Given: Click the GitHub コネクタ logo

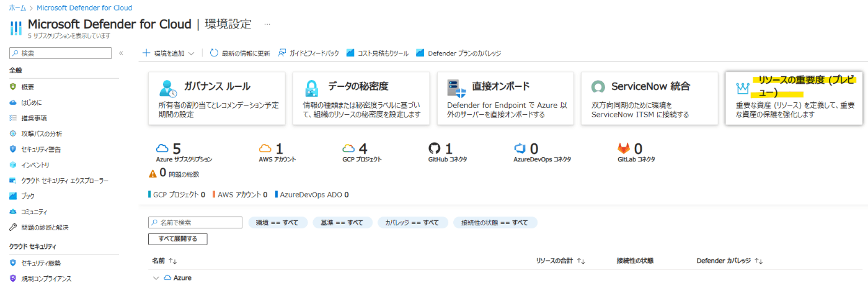Looking at the screenshot, I should point(434,148).
